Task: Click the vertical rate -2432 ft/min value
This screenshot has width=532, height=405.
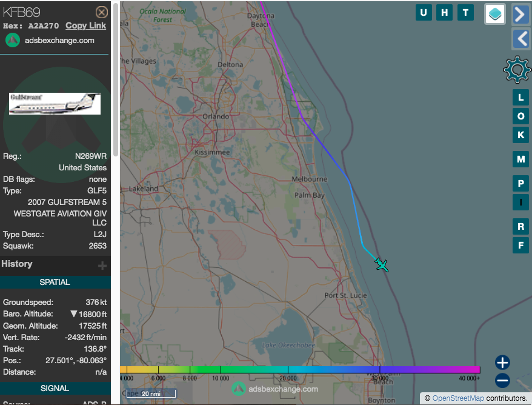Action: (x=85, y=338)
